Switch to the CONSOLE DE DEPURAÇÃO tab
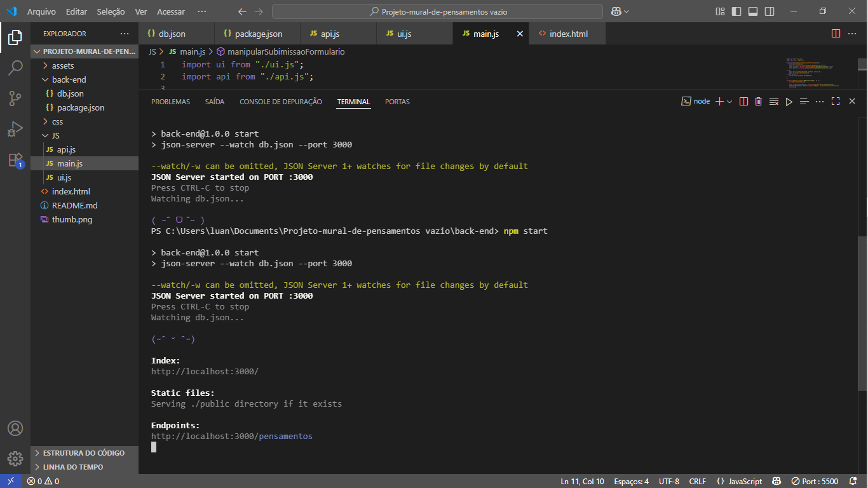The width and height of the screenshot is (868, 488). 281,102
